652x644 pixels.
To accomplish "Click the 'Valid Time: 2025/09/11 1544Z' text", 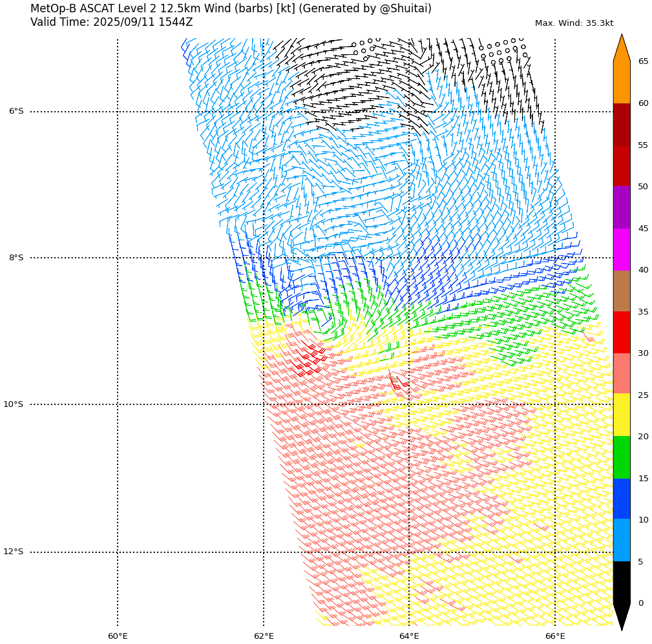I will [x=111, y=22].
